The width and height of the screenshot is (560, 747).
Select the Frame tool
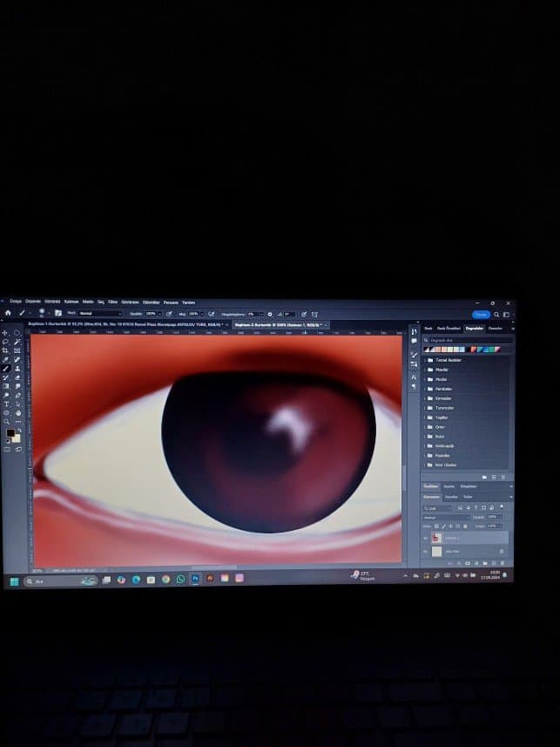tap(17, 350)
